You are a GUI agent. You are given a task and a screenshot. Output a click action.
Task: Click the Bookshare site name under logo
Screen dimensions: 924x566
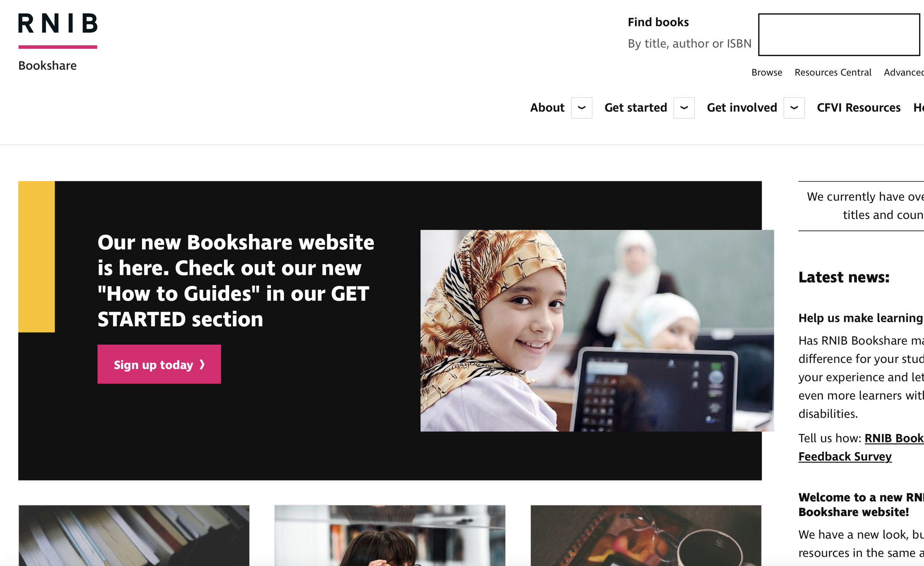click(x=47, y=66)
